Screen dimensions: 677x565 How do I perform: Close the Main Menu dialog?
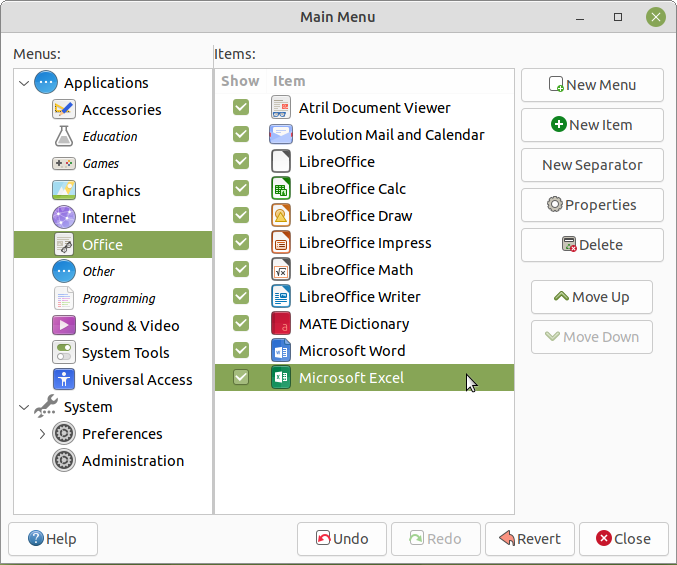click(623, 539)
